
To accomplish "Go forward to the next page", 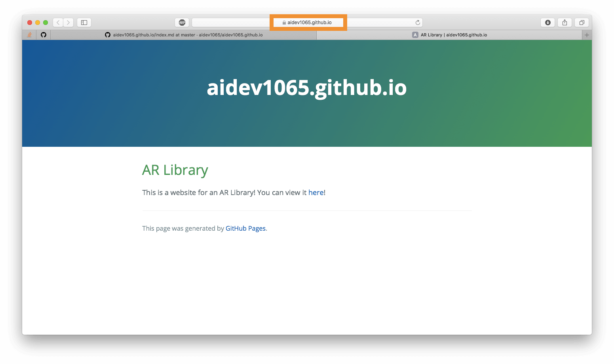I will 68,23.
